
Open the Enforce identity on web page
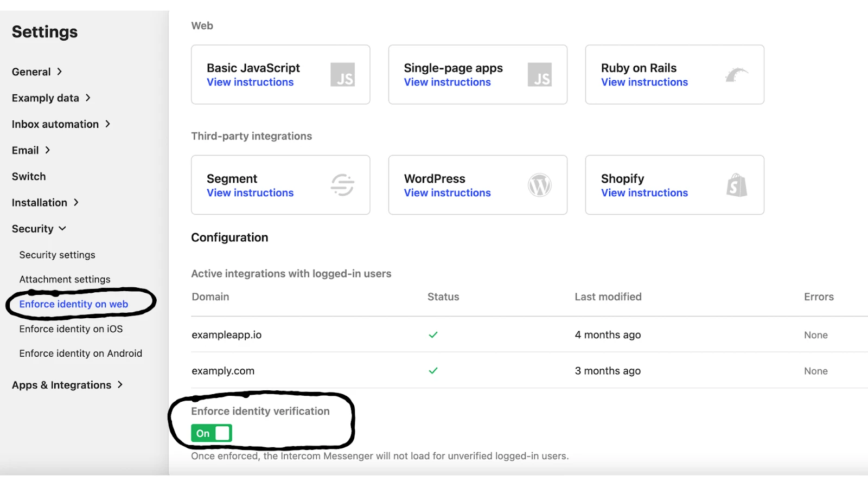click(73, 304)
